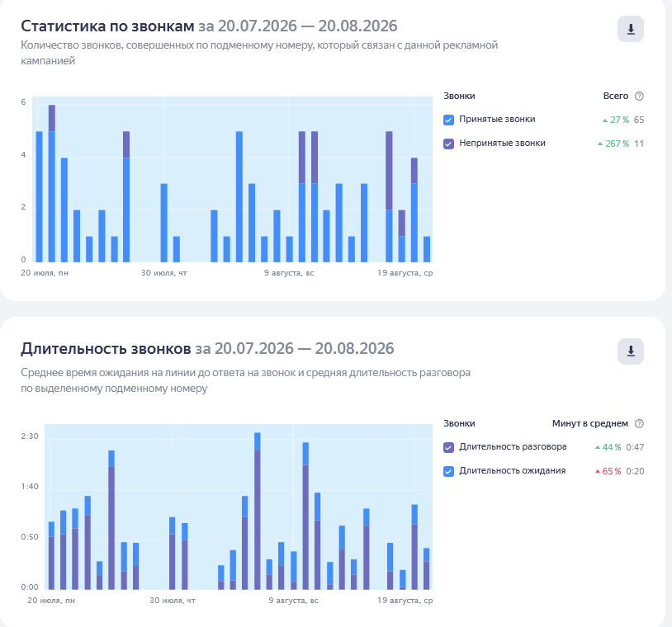672x627 pixels.
Task: Uncheck Непринятые звонки checkbox
Action: tap(449, 144)
